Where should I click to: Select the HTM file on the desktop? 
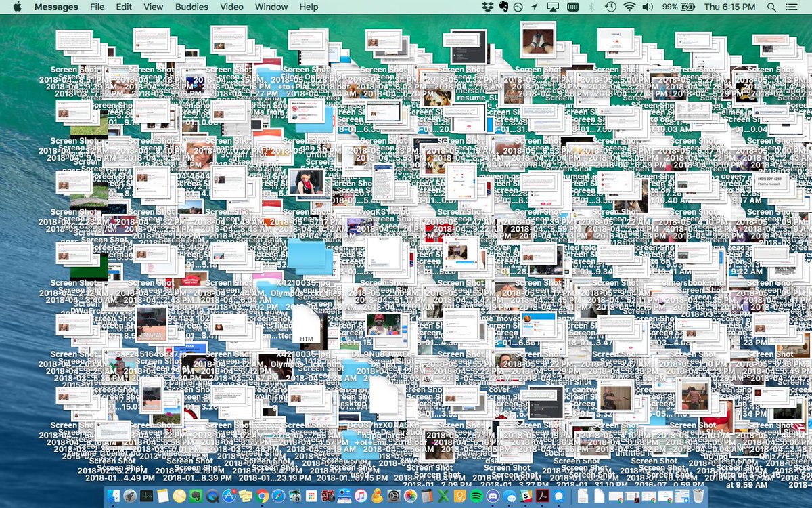coord(307,325)
